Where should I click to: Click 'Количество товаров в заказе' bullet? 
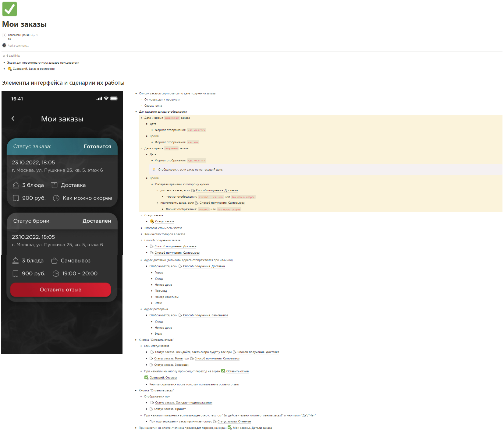coord(165,234)
